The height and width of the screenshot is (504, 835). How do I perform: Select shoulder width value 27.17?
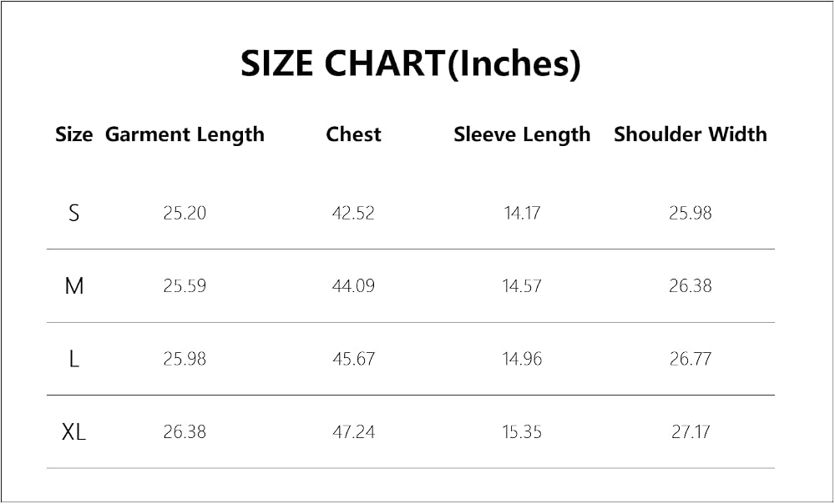click(691, 432)
